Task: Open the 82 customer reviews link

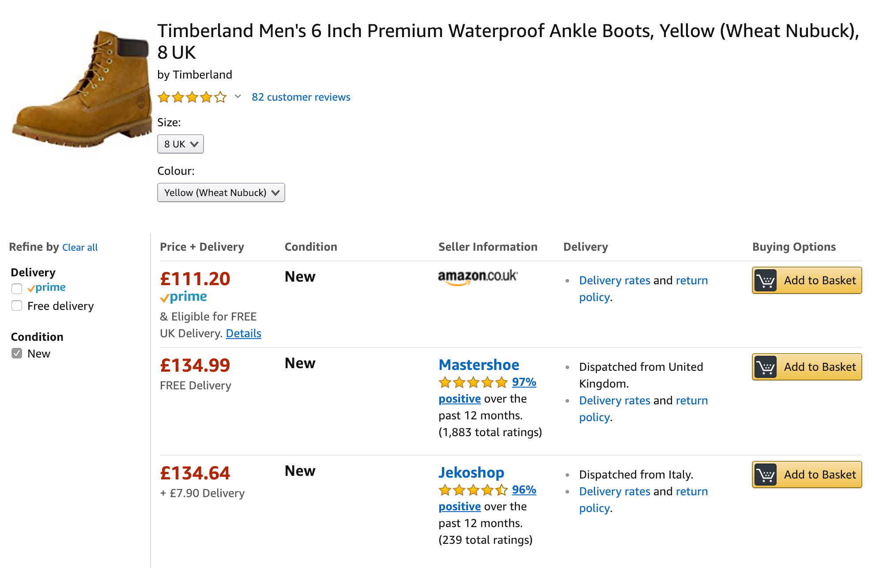Action: (301, 97)
